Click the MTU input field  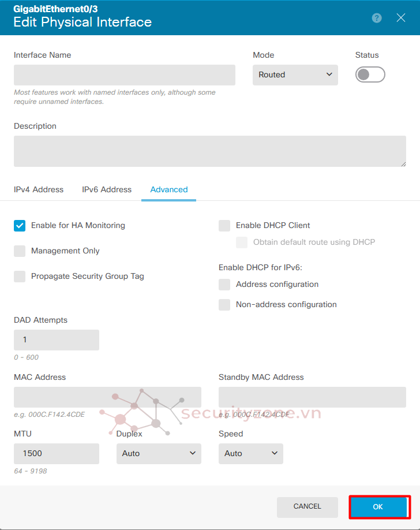56,454
